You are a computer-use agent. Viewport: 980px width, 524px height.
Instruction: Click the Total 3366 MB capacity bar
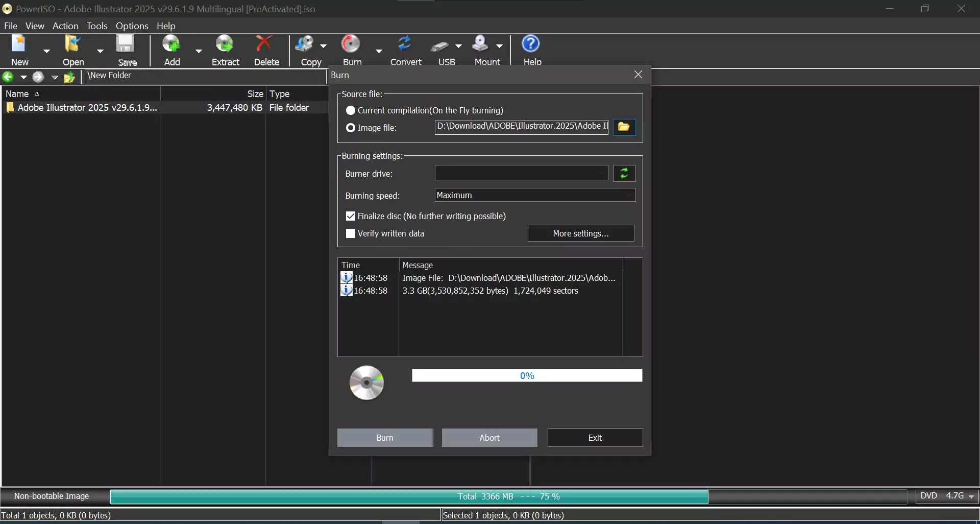(509, 496)
